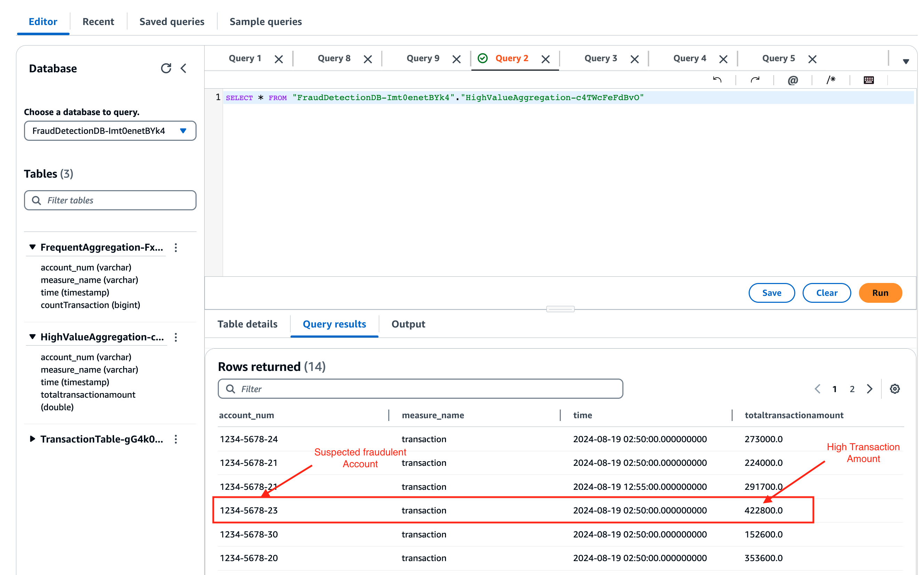Expand the TransactionTable tree node
The image size is (924, 575).
click(x=32, y=439)
